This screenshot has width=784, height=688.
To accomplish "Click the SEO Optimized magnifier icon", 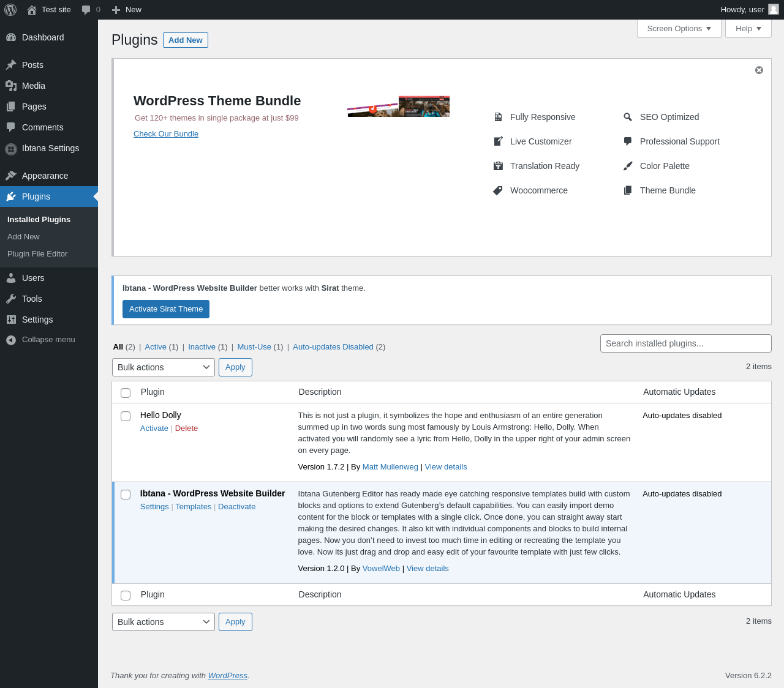I will pos(628,117).
